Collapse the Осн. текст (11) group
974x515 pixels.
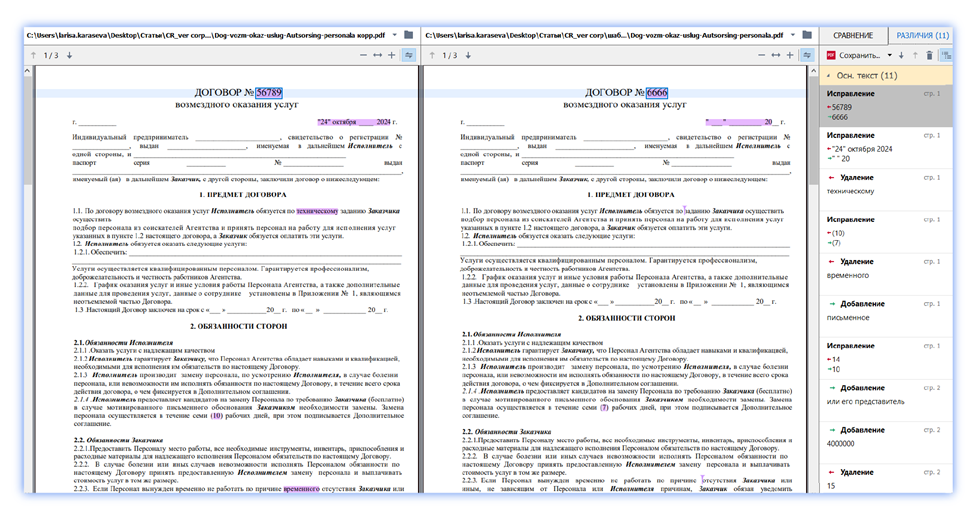coord(829,76)
